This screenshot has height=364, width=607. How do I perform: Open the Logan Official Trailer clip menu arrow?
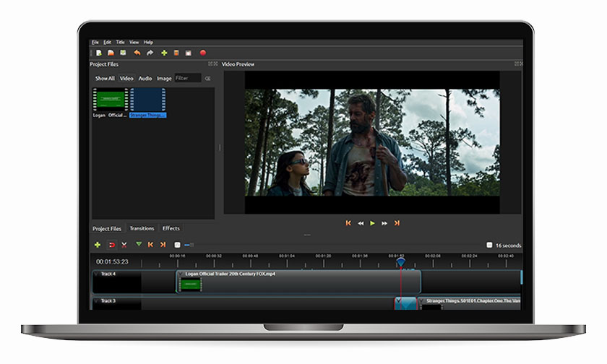click(181, 274)
